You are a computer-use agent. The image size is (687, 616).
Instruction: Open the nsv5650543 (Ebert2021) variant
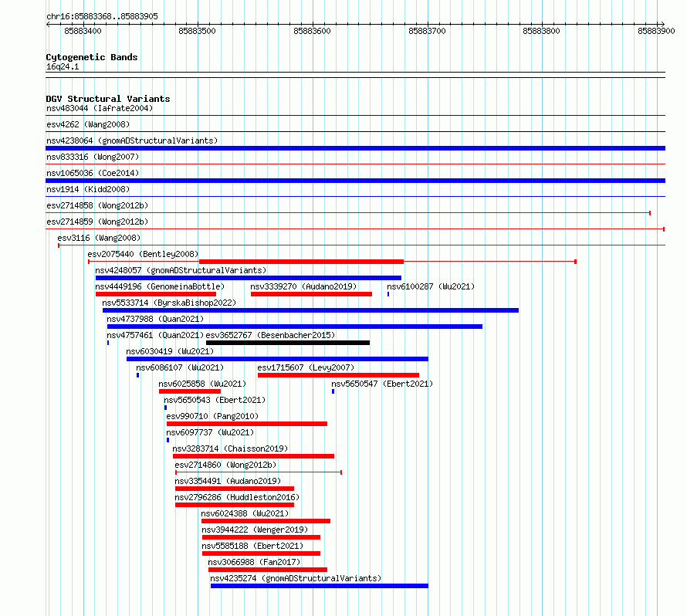tap(215, 400)
